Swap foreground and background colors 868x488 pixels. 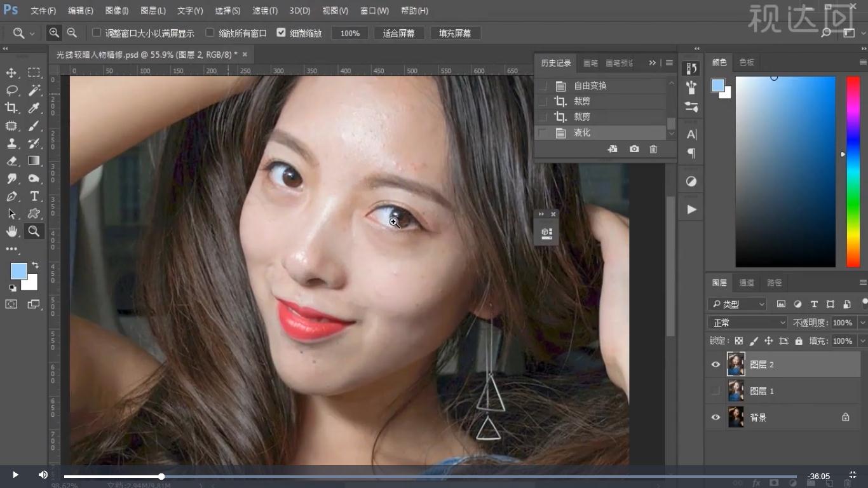(x=35, y=265)
